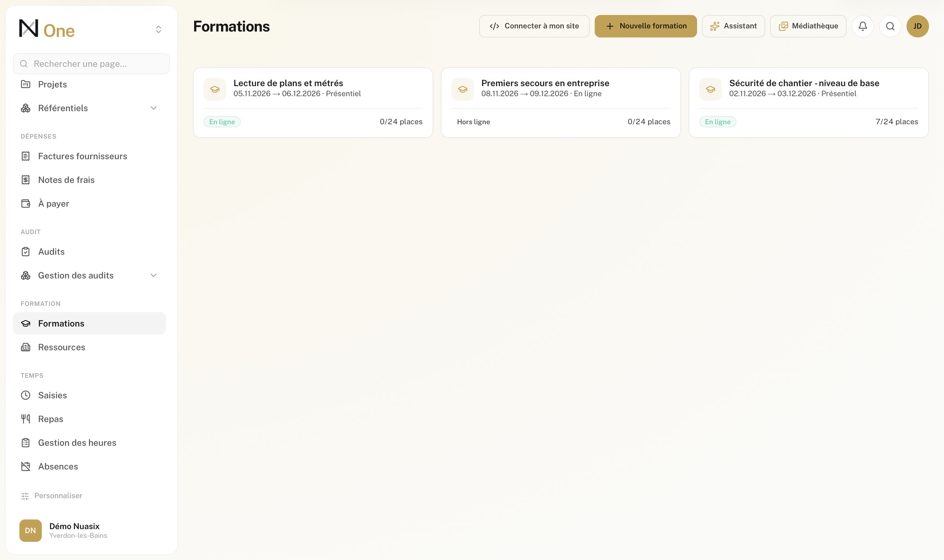The width and height of the screenshot is (944, 560).
Task: Click the notifications bell icon
Action: 863,26
